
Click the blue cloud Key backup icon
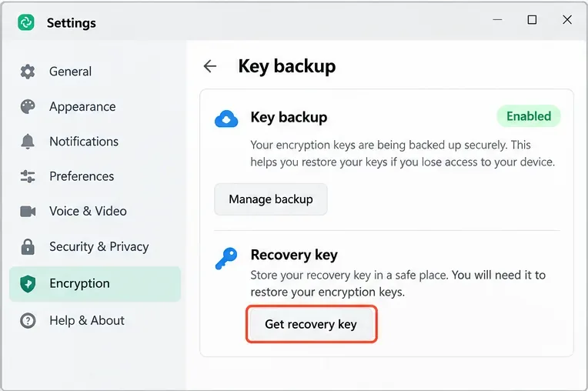coord(226,119)
